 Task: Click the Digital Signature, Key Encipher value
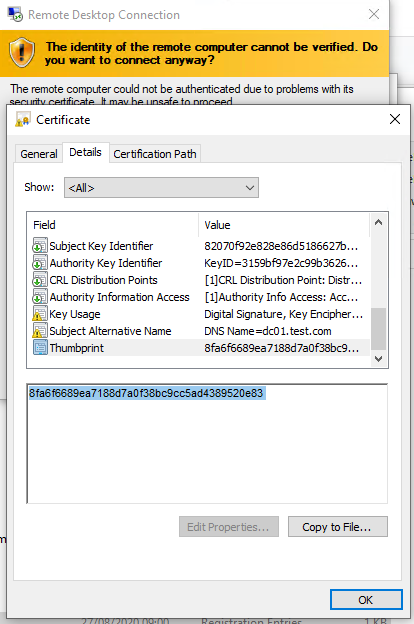click(283, 314)
